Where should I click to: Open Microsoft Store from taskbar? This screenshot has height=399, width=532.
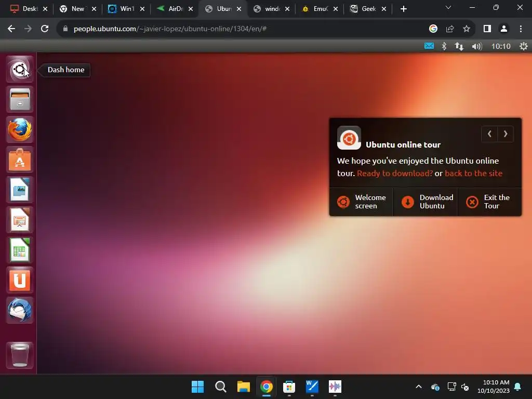coord(289,387)
